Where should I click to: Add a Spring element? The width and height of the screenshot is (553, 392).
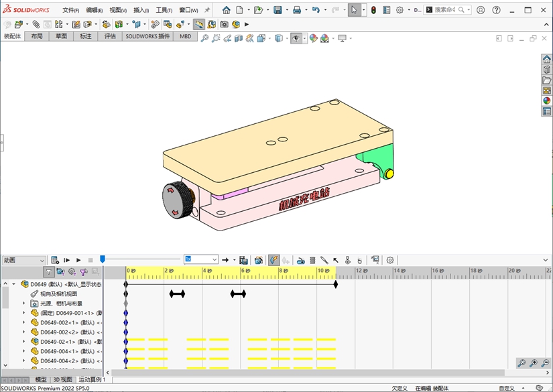click(x=312, y=260)
